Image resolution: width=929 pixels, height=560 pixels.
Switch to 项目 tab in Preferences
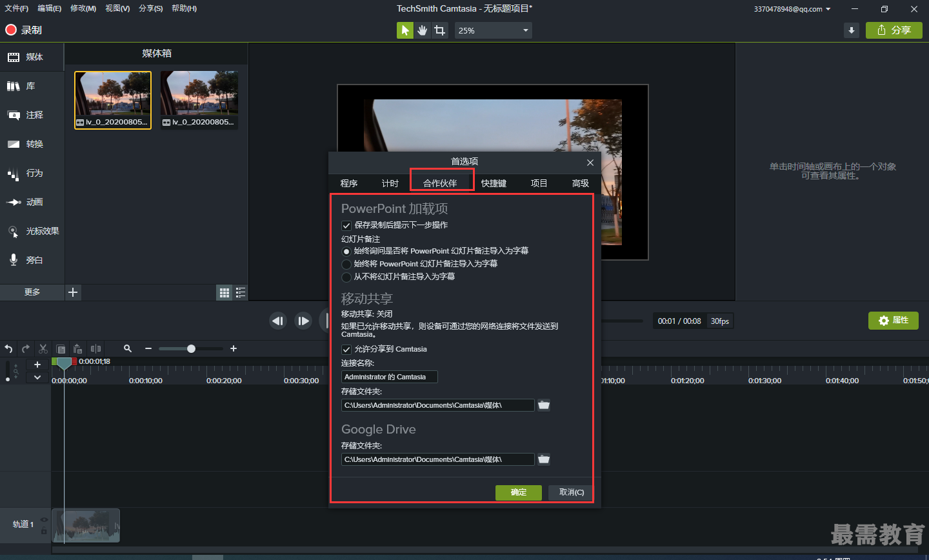539,183
